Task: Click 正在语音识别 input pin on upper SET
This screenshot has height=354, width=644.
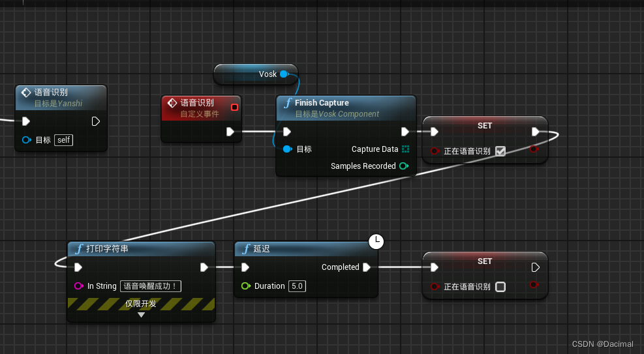Action: (x=435, y=151)
